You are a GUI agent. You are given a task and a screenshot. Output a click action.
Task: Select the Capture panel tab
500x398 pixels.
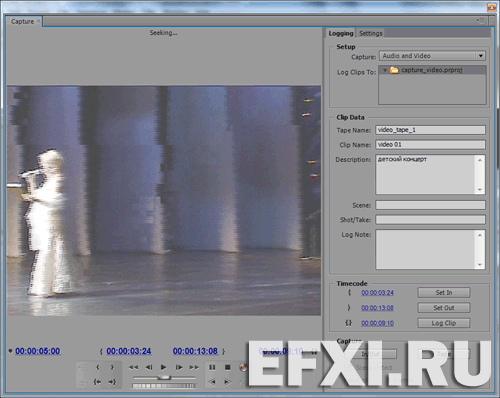22,22
